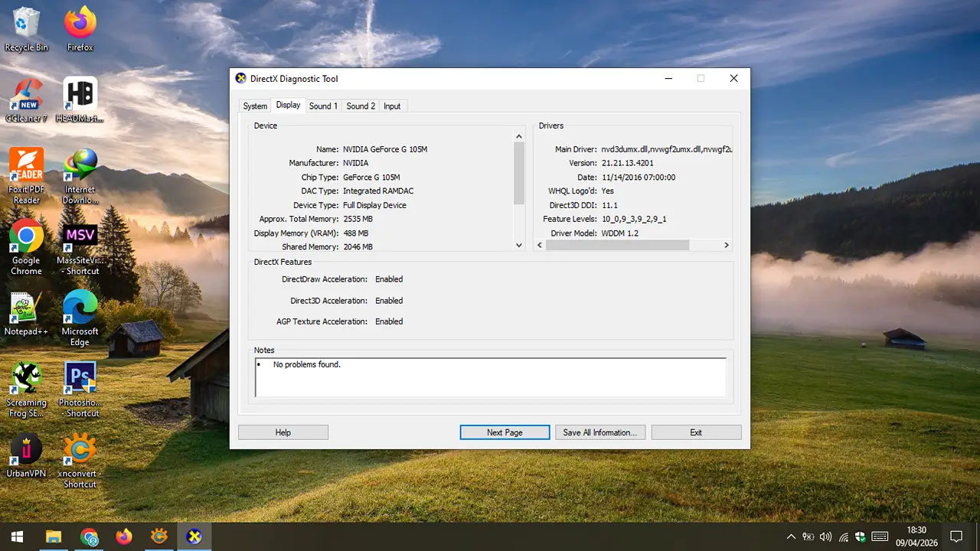Open the Photoshop shortcut on the desktop
The height and width of the screenshot is (551, 980).
coord(80,390)
